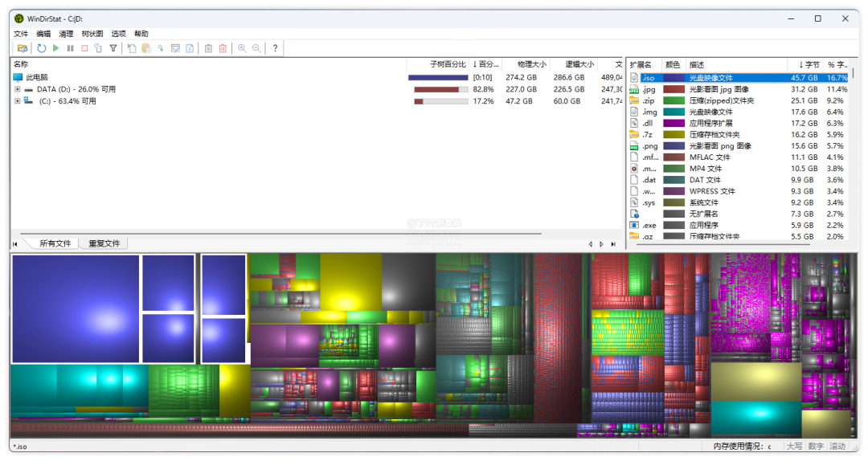This screenshot has width=868, height=461.
Task: Click the explorer here cursor icon
Action: click(161, 48)
